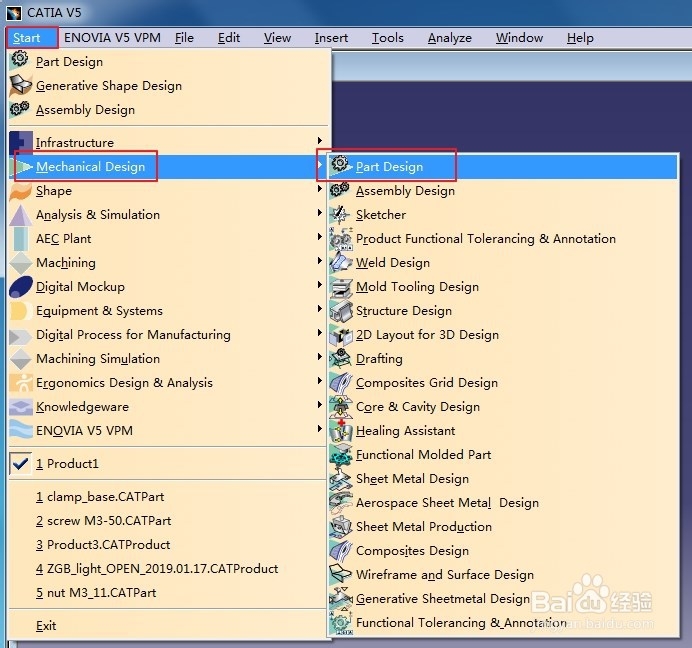
Task: Open the Edit menu
Action: tap(229, 38)
